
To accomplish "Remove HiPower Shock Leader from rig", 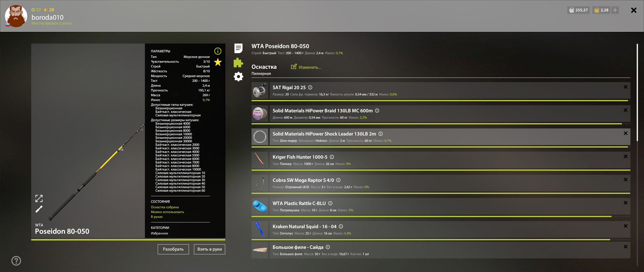I will click(626, 133).
